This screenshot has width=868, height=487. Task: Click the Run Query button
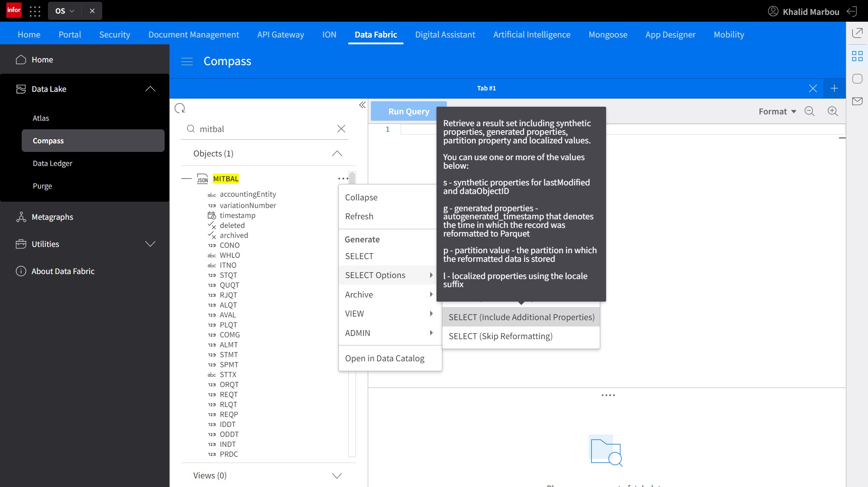point(409,111)
